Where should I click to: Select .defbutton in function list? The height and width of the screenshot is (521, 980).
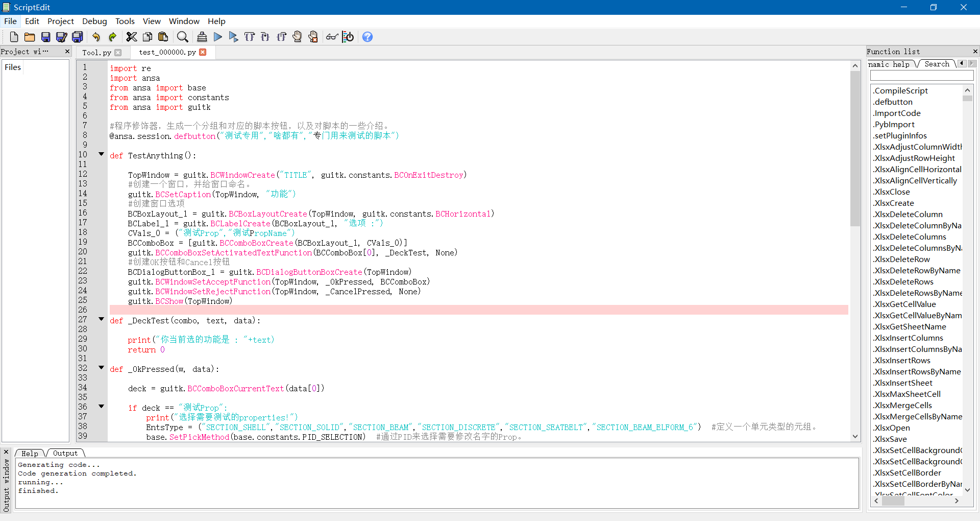coord(893,102)
